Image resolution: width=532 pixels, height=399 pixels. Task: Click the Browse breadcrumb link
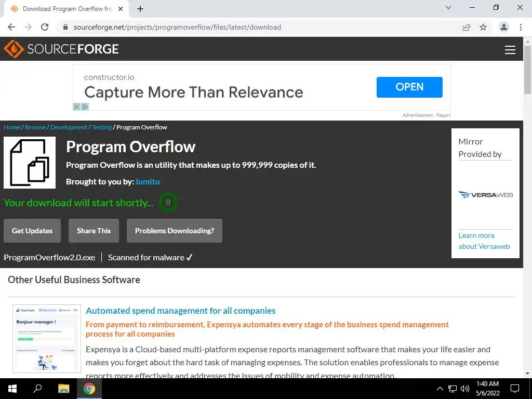point(35,127)
